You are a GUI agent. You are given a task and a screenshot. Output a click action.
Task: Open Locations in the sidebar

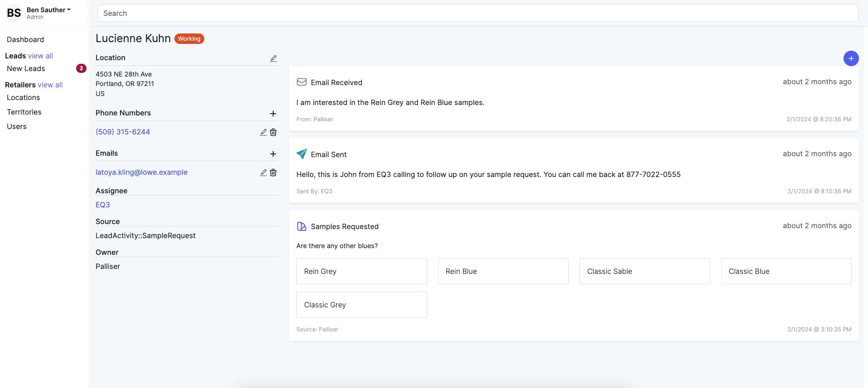point(23,98)
